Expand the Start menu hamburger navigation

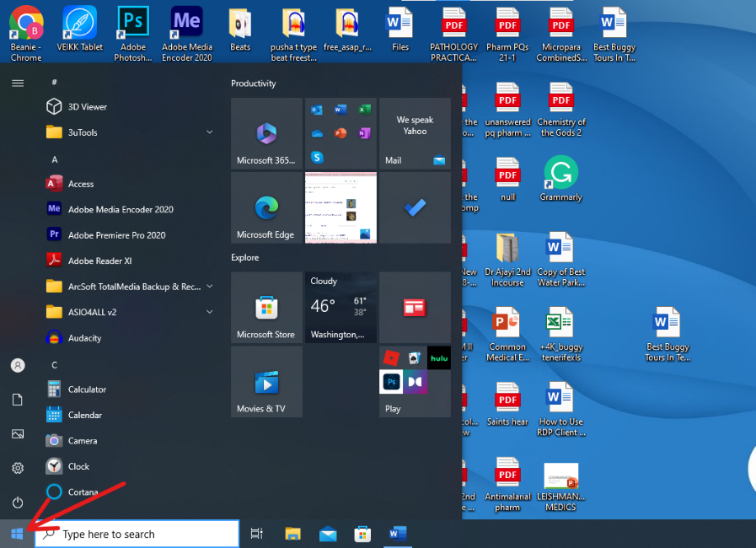pos(18,83)
